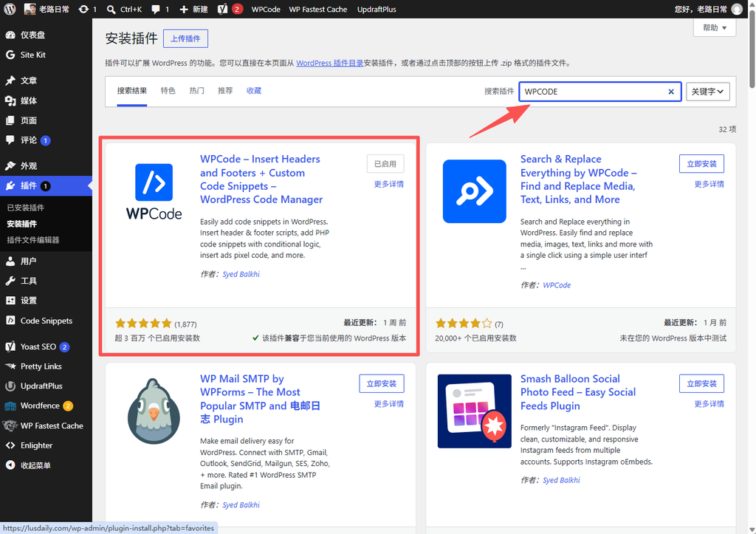Viewport: 756px width, 534px height.
Task: Click the WordPress logo in admin bar
Action: [10, 9]
